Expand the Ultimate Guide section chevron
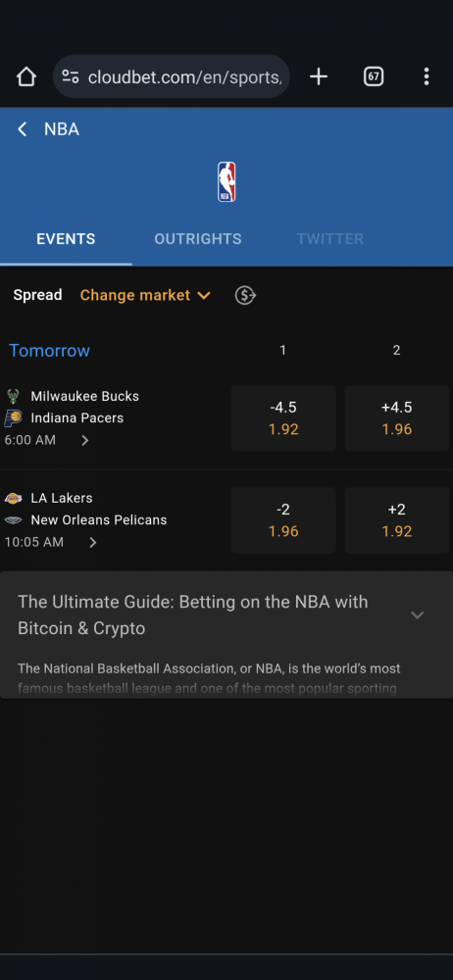Viewport: 453px width, 980px height. click(x=418, y=615)
